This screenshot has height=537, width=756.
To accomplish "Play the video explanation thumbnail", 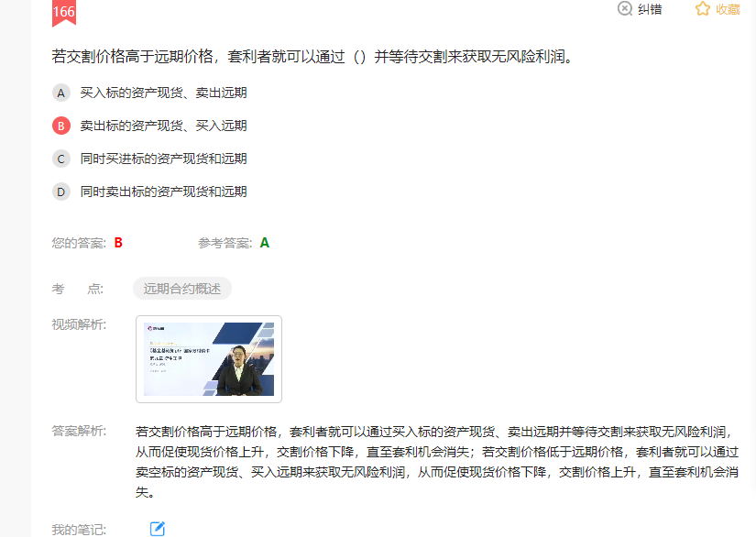I will pos(209,359).
